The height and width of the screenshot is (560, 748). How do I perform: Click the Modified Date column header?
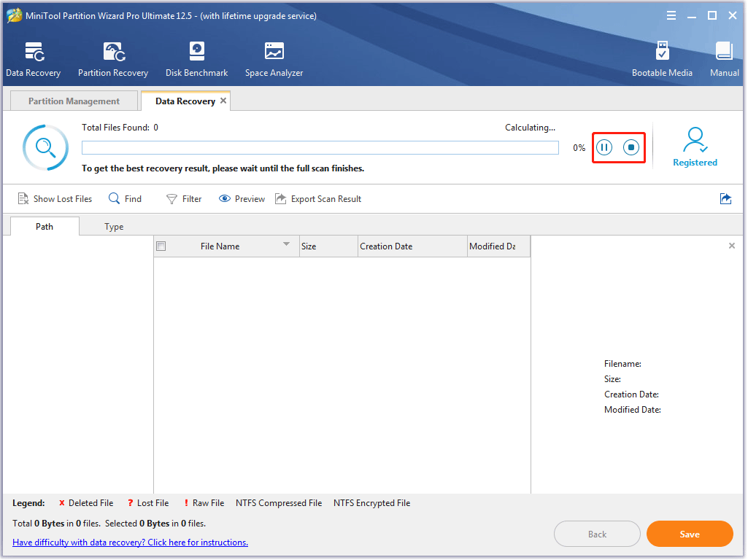(x=498, y=246)
